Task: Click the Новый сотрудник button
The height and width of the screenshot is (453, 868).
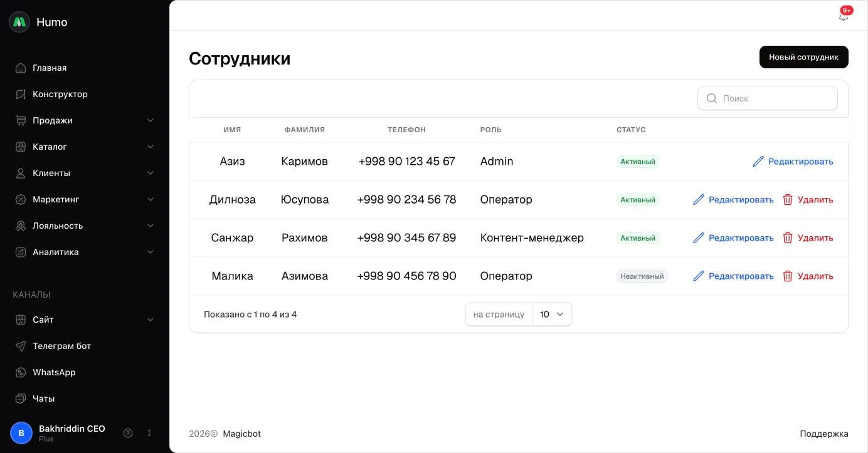Action: (804, 57)
